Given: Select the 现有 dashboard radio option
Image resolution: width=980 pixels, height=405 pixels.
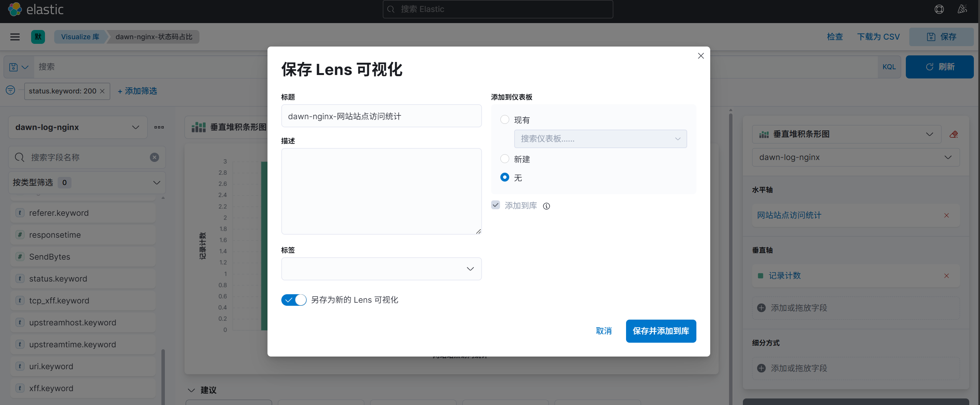Looking at the screenshot, I should click(x=505, y=120).
